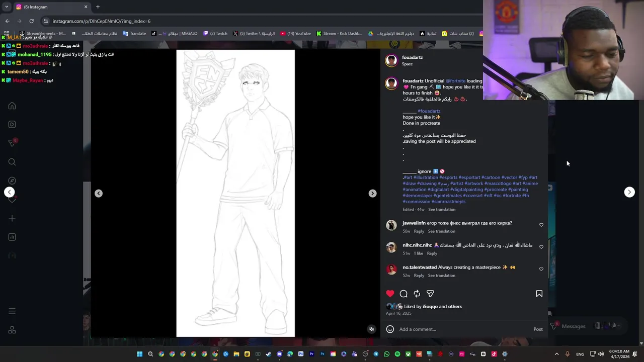
Task: Open Explore compass icon in sidebar
Action: point(12,180)
